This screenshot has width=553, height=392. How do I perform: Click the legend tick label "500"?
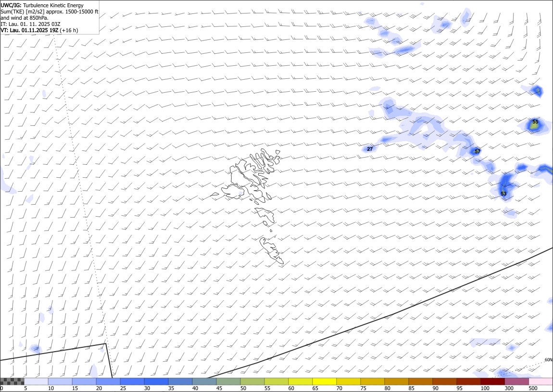533,389
